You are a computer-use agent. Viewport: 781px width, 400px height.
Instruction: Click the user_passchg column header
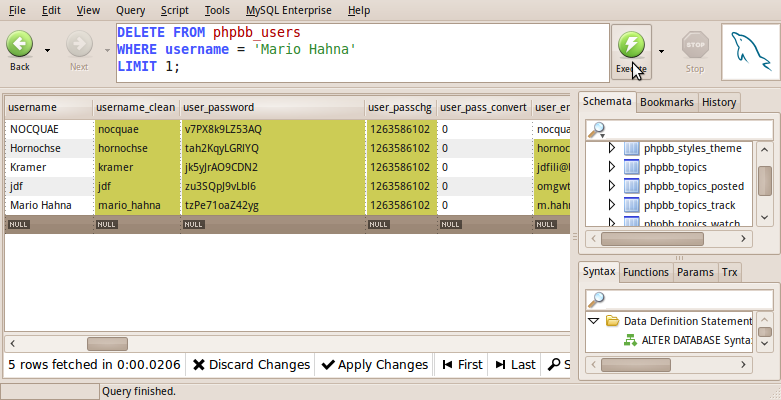tap(401, 108)
